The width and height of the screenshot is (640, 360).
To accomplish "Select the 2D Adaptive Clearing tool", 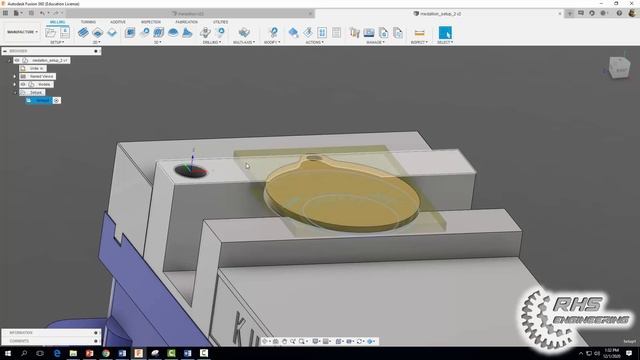I will (83, 32).
